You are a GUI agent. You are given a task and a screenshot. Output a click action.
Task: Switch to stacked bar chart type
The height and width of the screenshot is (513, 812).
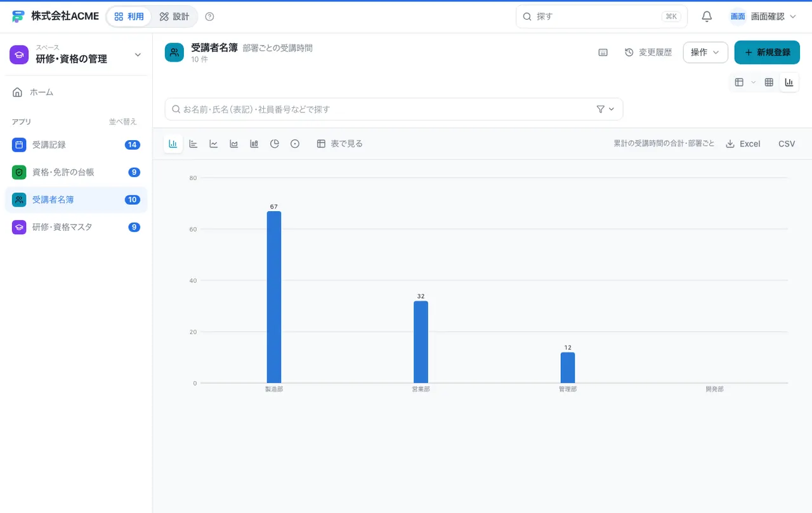tap(254, 144)
